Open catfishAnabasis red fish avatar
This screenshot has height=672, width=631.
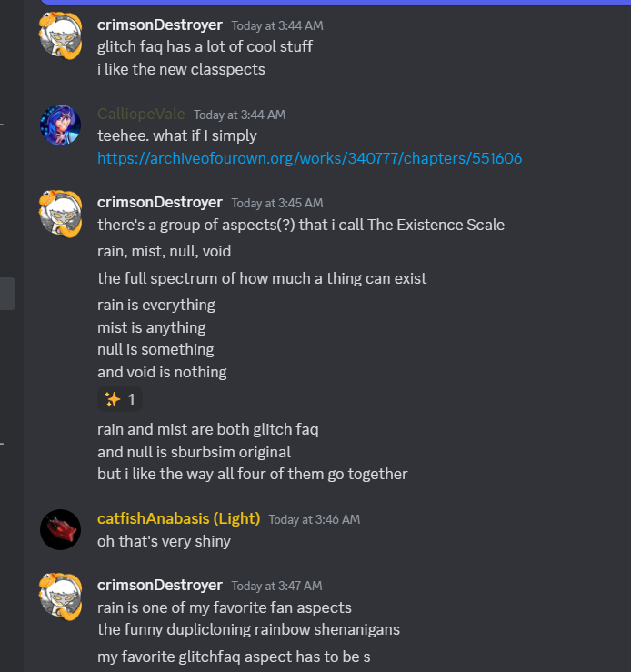[60, 529]
